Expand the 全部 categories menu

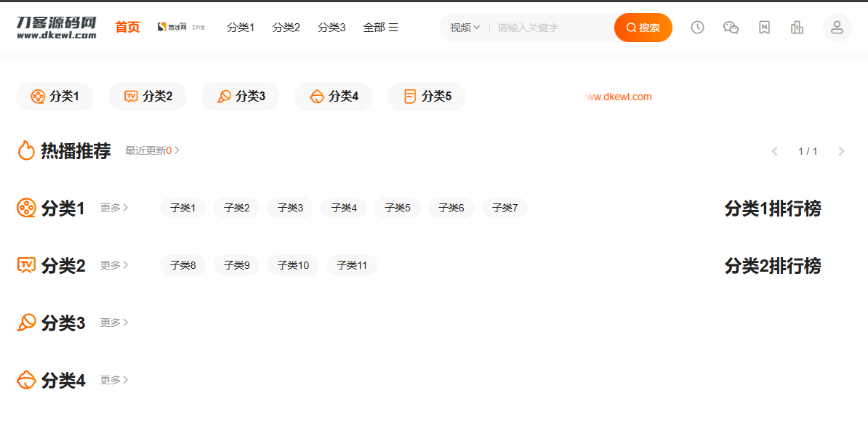pos(380,28)
